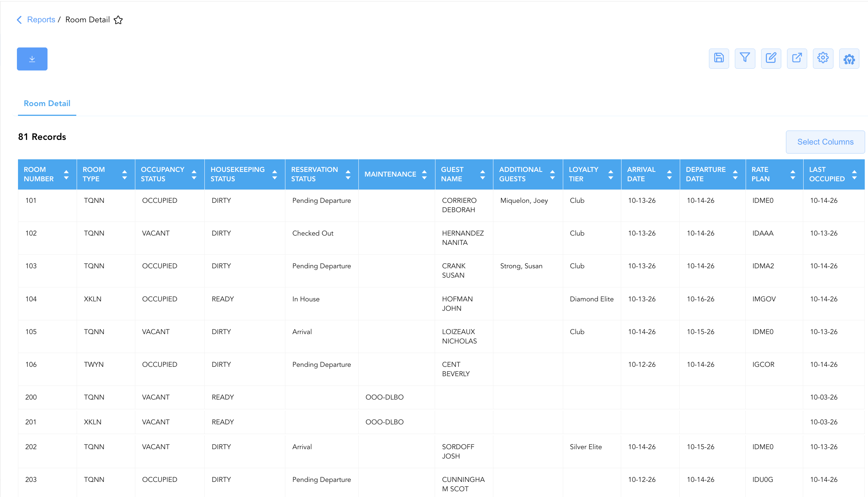Click departure date 10-16-26
The image size is (868, 497).
[700, 299]
